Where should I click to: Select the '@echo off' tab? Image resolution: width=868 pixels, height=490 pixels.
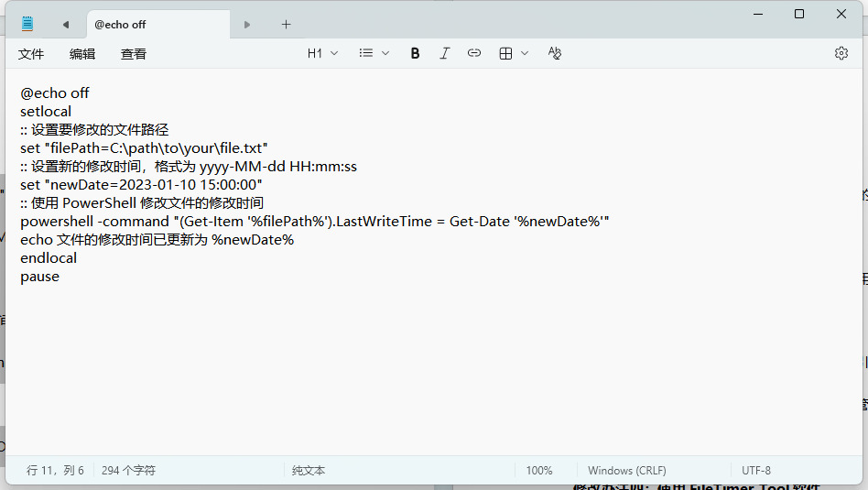[x=157, y=25]
